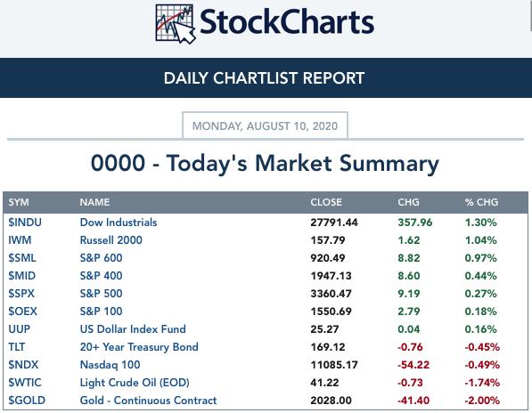Click the StockCharts chart logo icon
The image size is (532, 413).
[175, 24]
